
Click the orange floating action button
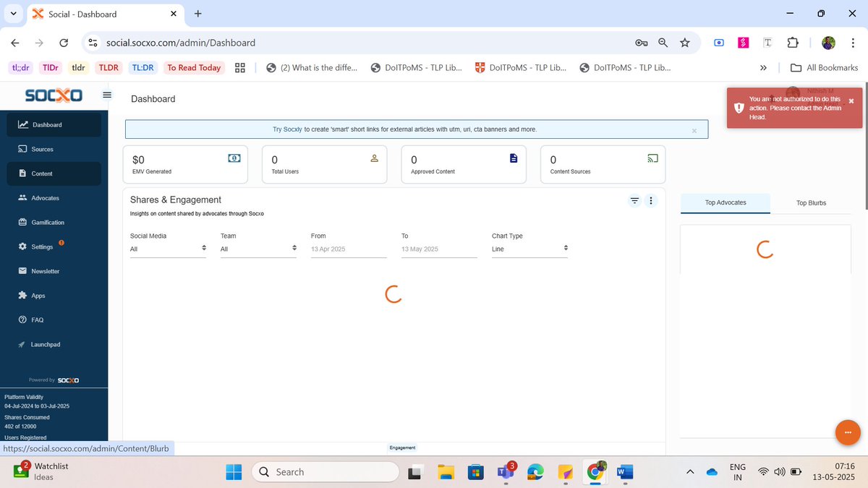click(x=848, y=432)
